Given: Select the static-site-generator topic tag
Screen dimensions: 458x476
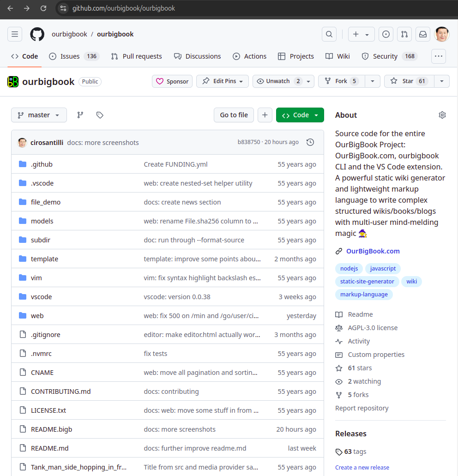Looking at the screenshot, I should click(x=367, y=282).
